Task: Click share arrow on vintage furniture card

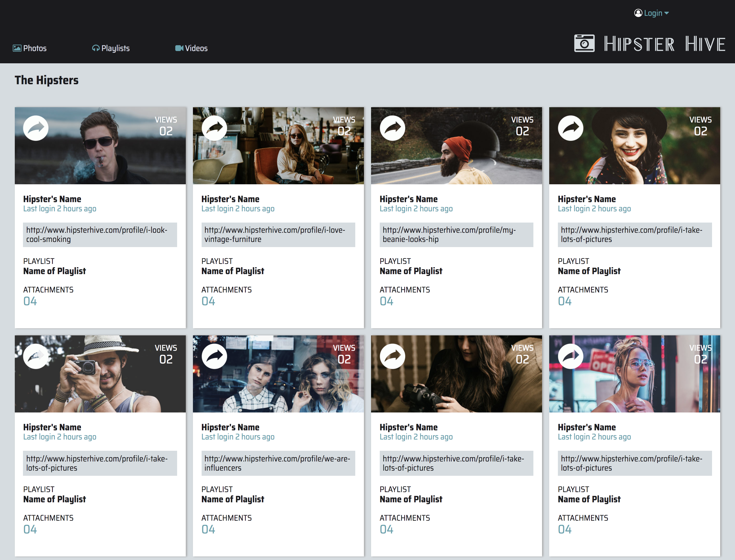Action: click(214, 128)
